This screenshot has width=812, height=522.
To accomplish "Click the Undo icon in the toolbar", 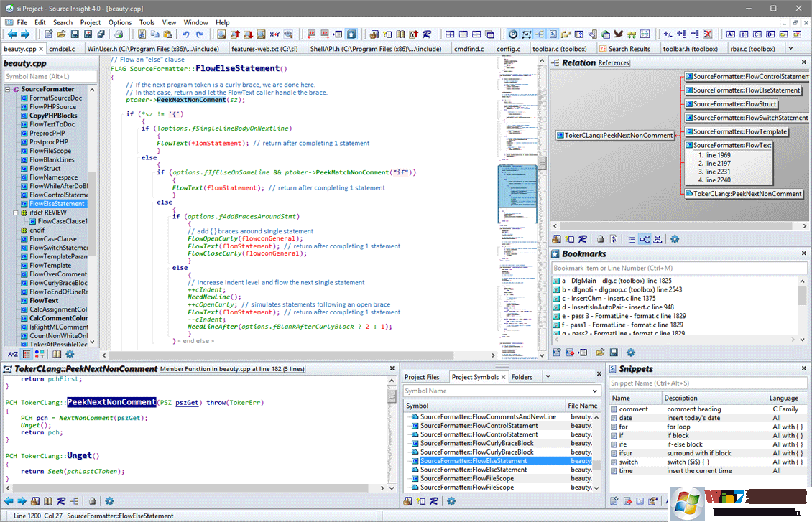I will 186,34.
